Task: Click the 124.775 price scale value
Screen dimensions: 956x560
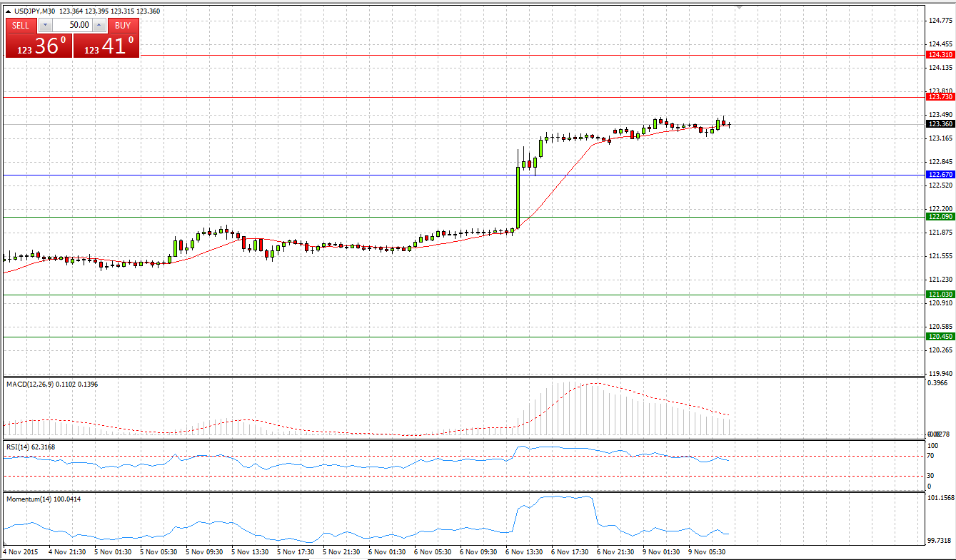Action: pyautogui.click(x=940, y=21)
